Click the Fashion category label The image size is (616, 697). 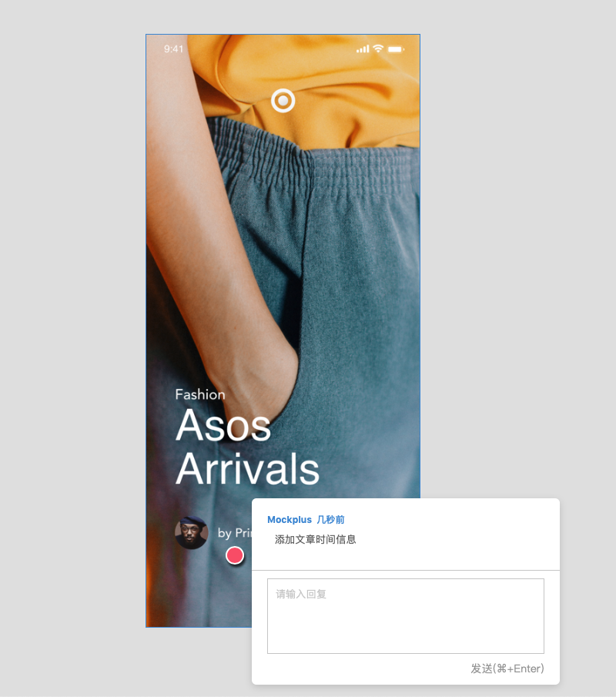[x=200, y=394]
